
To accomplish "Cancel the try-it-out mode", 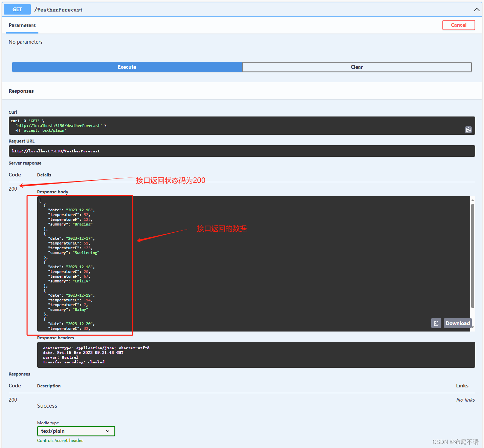I will [x=459, y=25].
